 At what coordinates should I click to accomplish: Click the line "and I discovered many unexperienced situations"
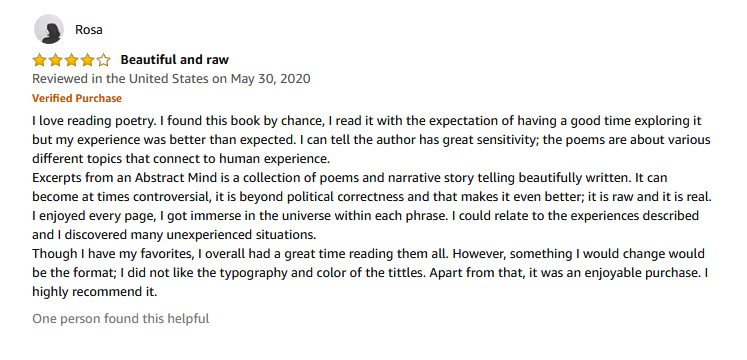[174, 235]
